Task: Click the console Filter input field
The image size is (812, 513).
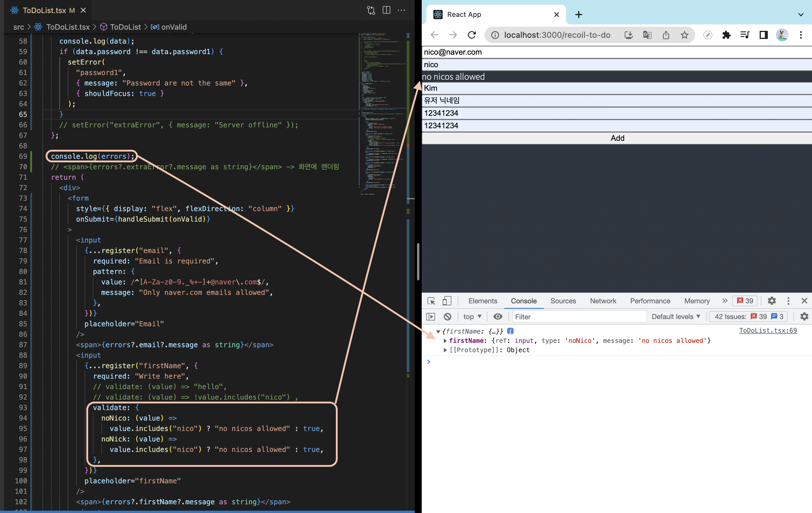Action: point(579,316)
